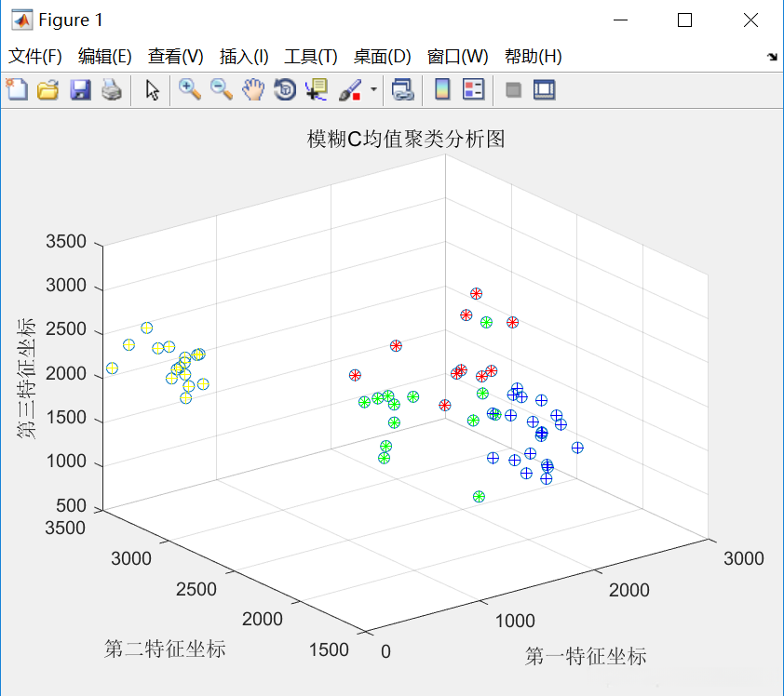The image size is (784, 696).
Task: Create a new figure file
Action: coord(17,89)
